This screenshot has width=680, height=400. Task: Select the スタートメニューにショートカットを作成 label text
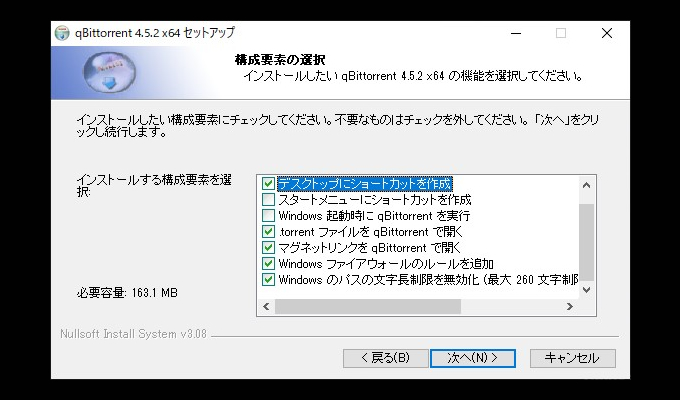(x=374, y=200)
